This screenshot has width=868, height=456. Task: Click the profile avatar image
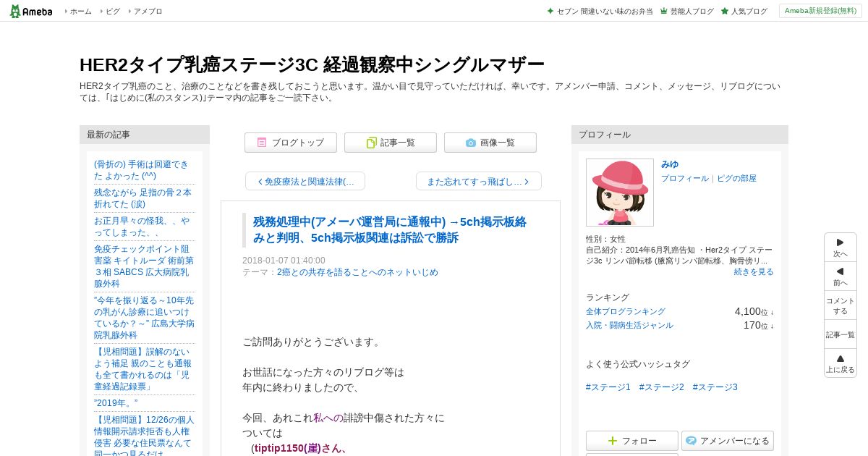tap(620, 193)
